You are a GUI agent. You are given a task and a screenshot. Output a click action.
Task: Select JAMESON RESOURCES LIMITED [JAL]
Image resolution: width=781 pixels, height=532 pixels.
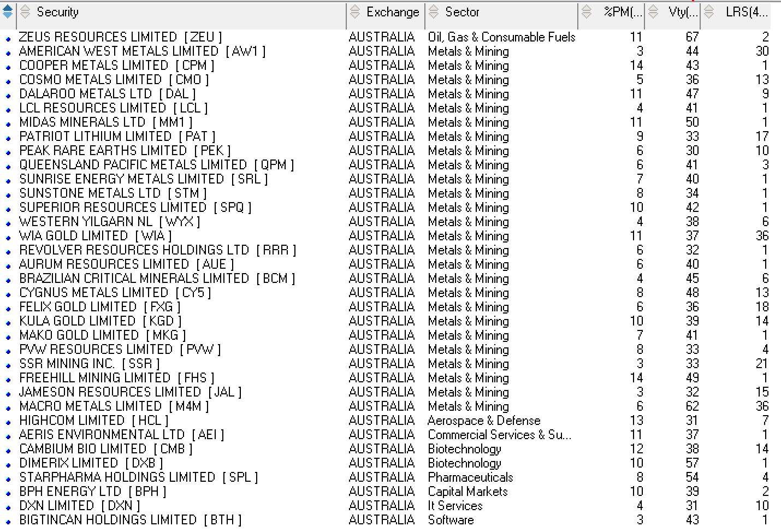(x=131, y=392)
